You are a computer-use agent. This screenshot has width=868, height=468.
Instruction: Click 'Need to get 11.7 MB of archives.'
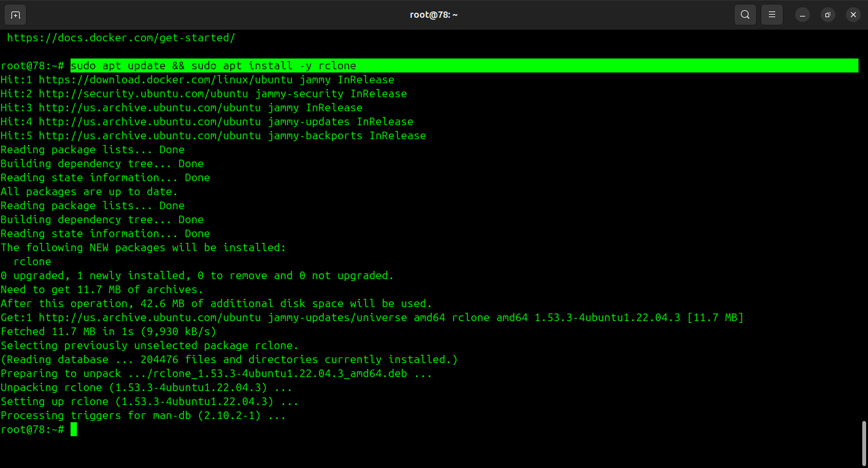pos(102,290)
